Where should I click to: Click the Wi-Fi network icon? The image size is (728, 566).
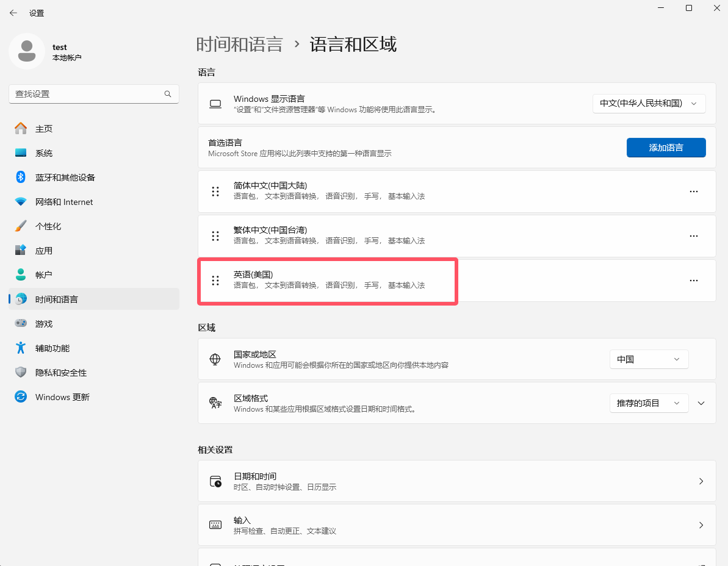click(21, 201)
